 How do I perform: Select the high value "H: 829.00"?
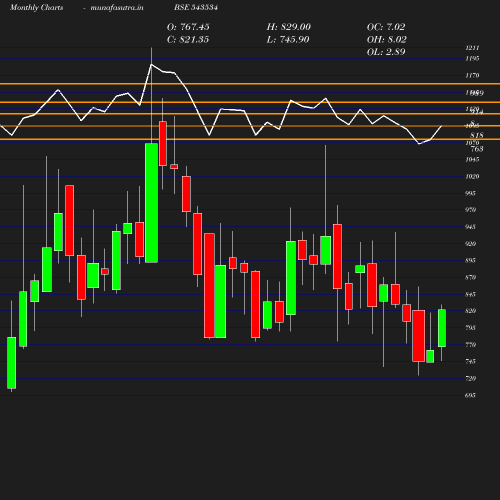click(x=289, y=27)
